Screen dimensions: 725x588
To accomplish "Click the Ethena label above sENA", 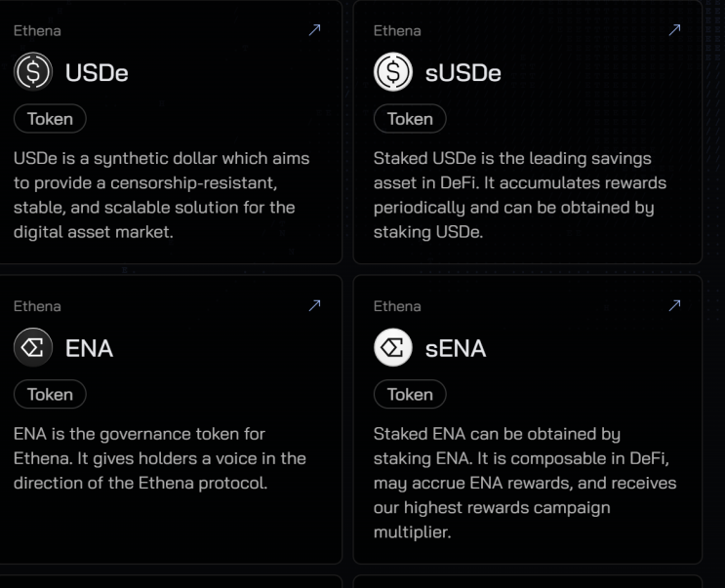I will pyautogui.click(x=397, y=306).
